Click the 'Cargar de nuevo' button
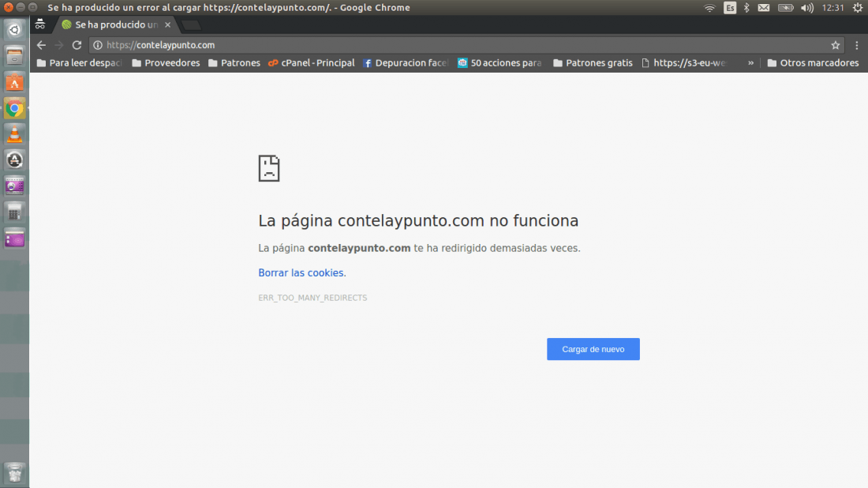Viewport: 868px width, 488px height. tap(593, 349)
